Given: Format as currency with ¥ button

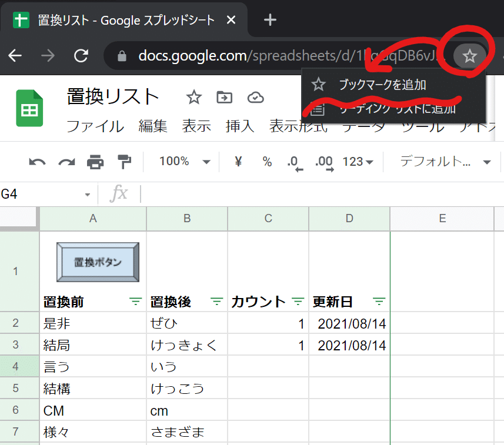Looking at the screenshot, I should pyautogui.click(x=238, y=162).
